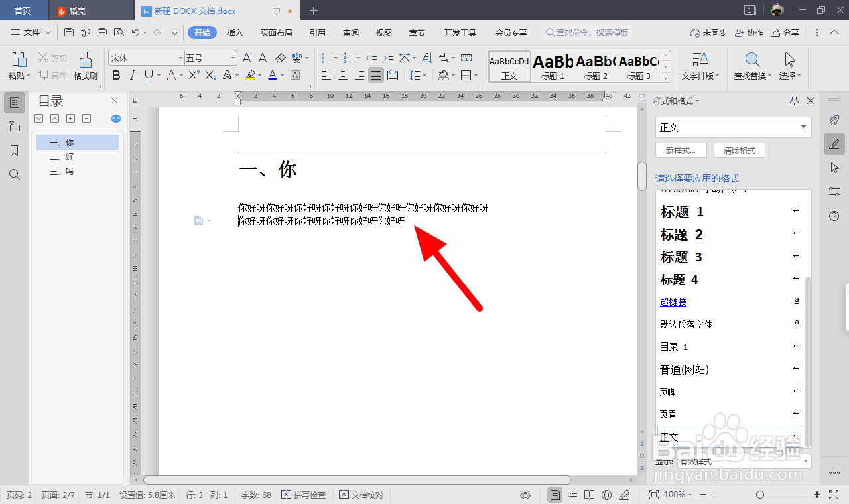849x504 pixels.
Task: Open the outline pane icon in left sidebar
Action: pyautogui.click(x=15, y=103)
